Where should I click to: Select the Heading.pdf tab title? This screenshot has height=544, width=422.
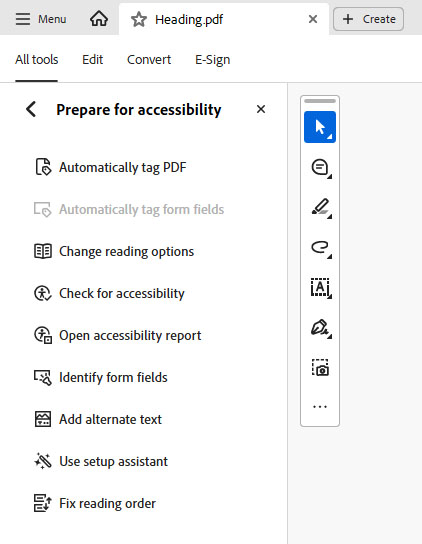tap(189, 20)
